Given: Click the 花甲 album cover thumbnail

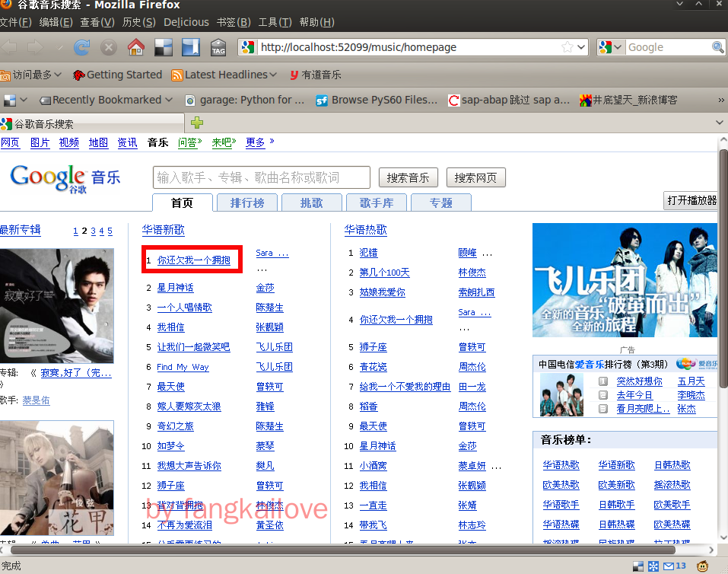Looking at the screenshot, I should [x=56, y=478].
